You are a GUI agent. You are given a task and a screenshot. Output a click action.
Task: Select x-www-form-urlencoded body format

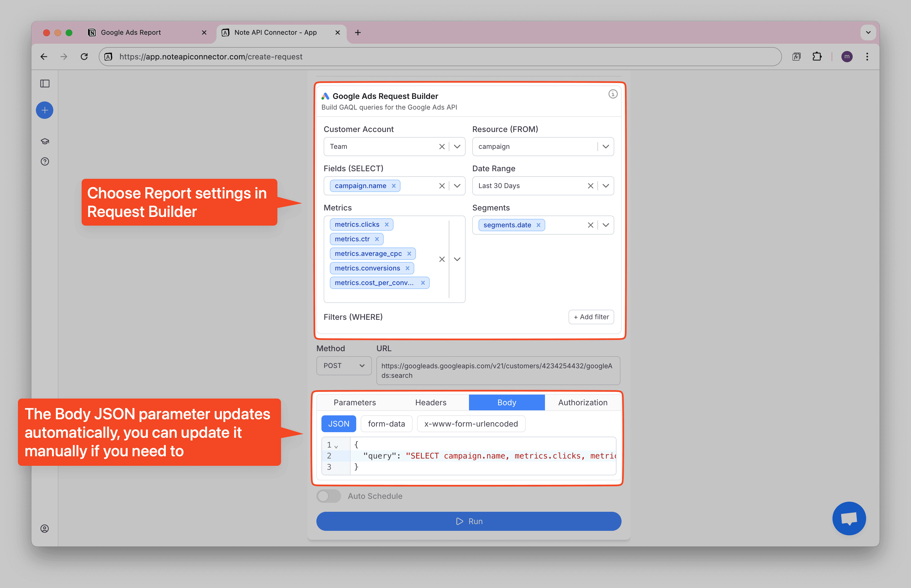pyautogui.click(x=471, y=424)
